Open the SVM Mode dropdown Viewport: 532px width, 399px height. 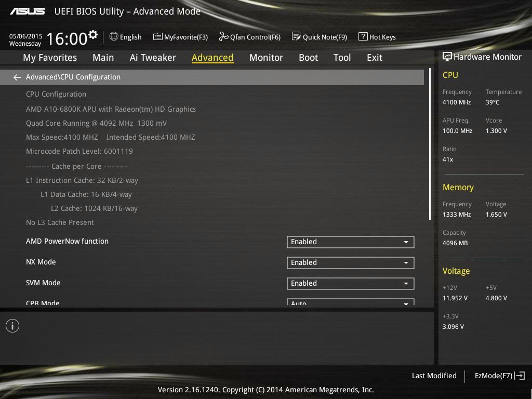tap(351, 283)
